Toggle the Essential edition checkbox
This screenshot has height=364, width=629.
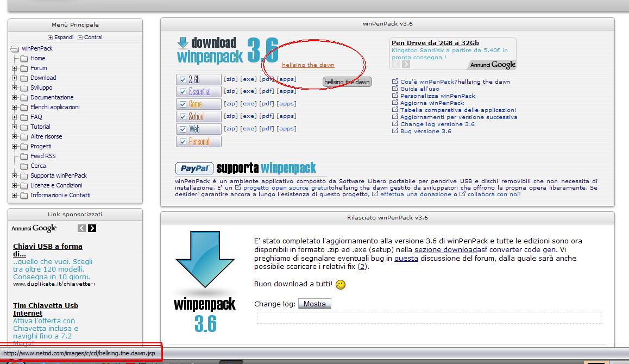tap(183, 92)
